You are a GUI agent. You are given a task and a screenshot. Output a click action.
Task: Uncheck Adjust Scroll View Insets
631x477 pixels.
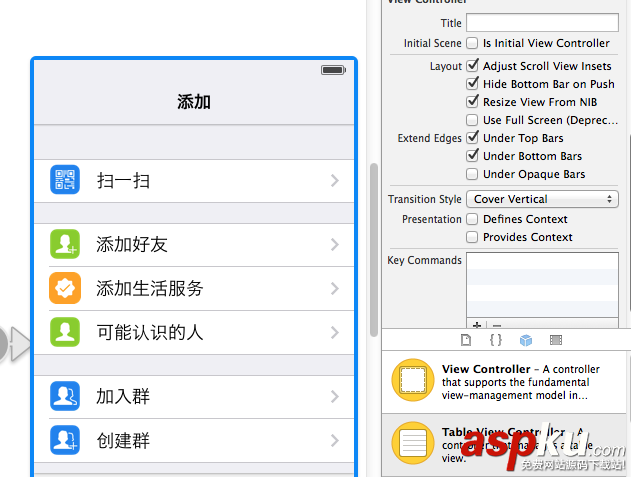(472, 65)
